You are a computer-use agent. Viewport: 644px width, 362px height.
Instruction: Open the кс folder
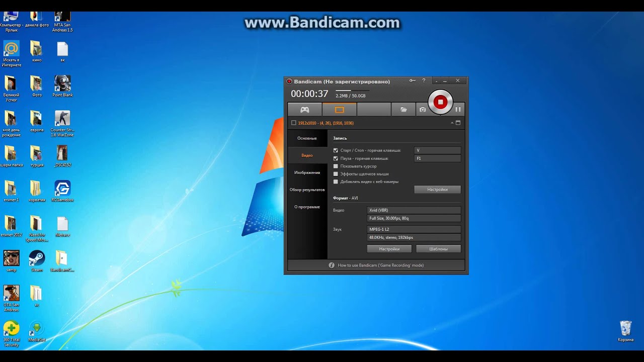[37, 297]
